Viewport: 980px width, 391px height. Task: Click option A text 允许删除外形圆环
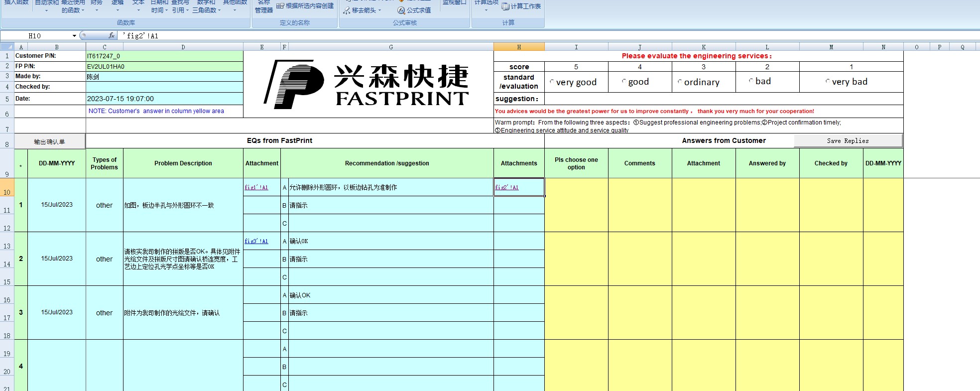(x=343, y=187)
